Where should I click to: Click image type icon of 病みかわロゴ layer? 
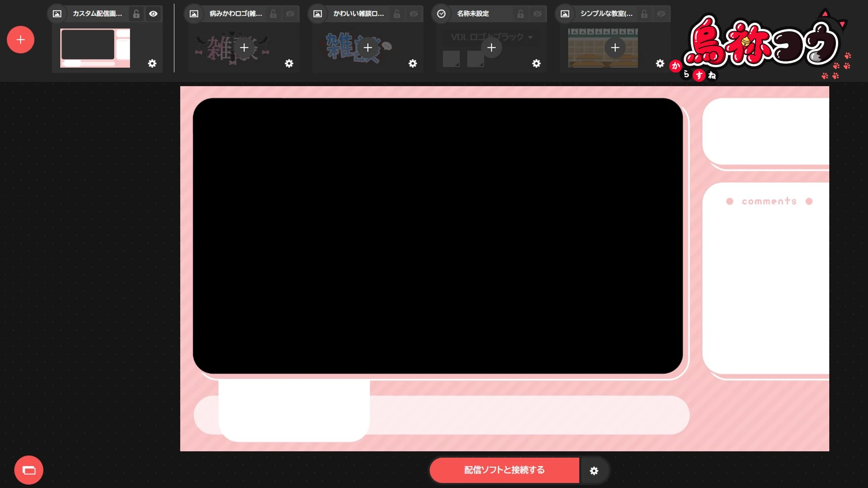click(x=194, y=14)
